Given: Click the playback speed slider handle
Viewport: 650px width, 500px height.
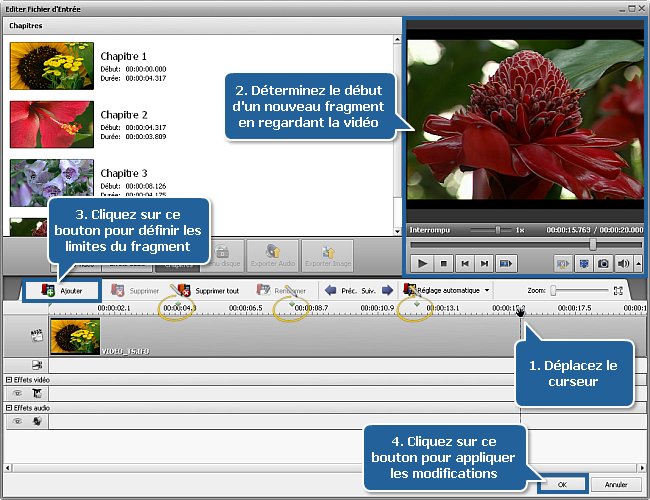Looking at the screenshot, I should [497, 230].
